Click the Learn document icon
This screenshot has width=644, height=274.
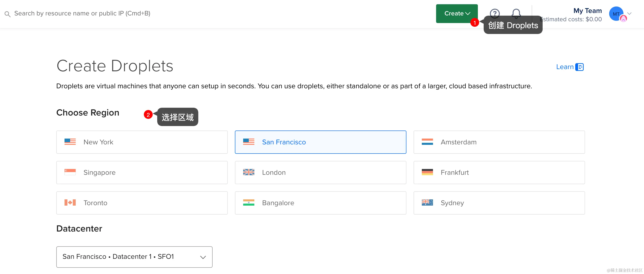coord(579,67)
